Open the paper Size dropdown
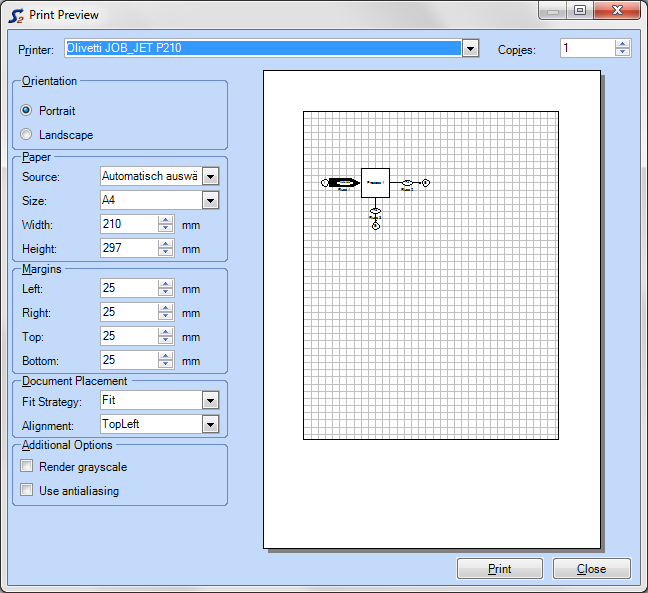 point(210,200)
